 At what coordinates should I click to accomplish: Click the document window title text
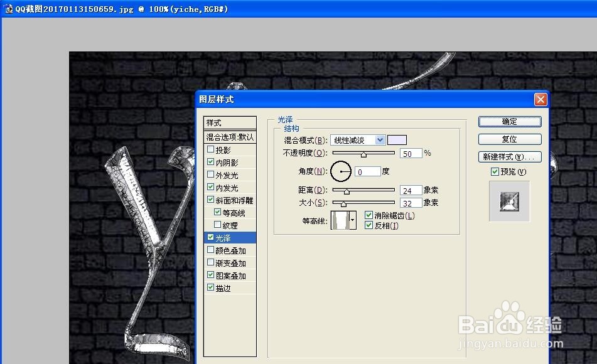click(x=122, y=9)
